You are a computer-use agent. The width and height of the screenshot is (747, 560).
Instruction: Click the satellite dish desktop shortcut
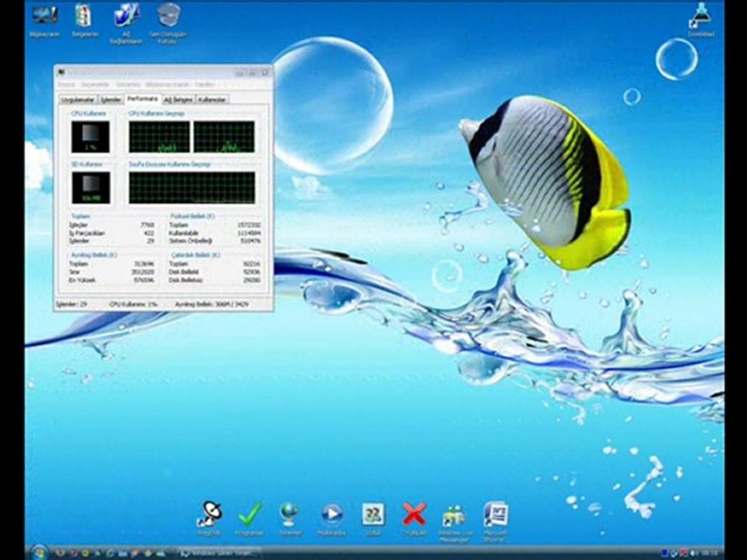[209, 519]
